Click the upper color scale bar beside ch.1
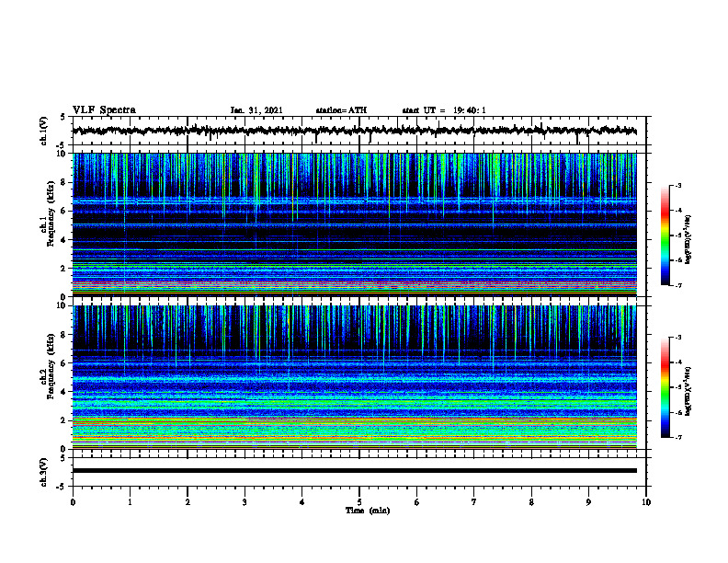 tap(665, 236)
